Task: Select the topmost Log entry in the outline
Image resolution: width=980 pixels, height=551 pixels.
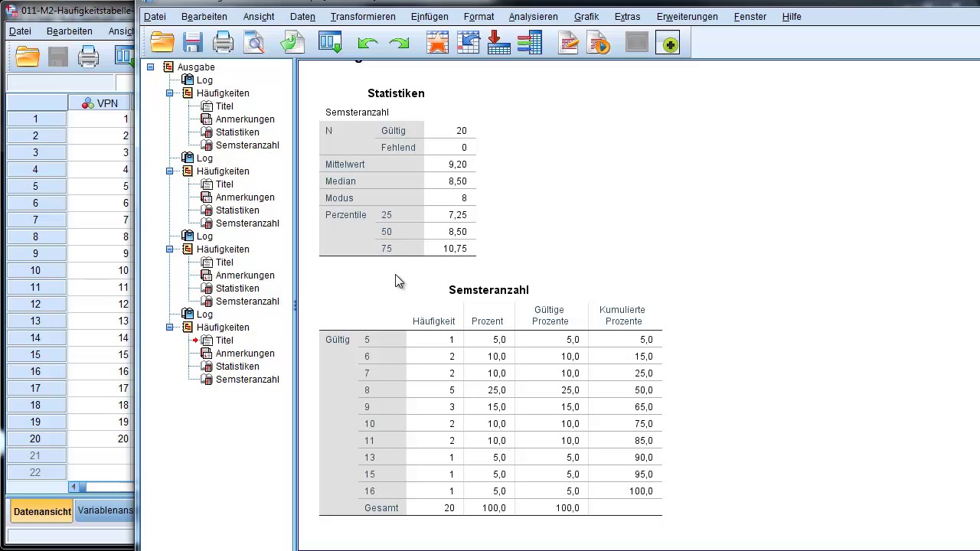Action: tap(204, 80)
